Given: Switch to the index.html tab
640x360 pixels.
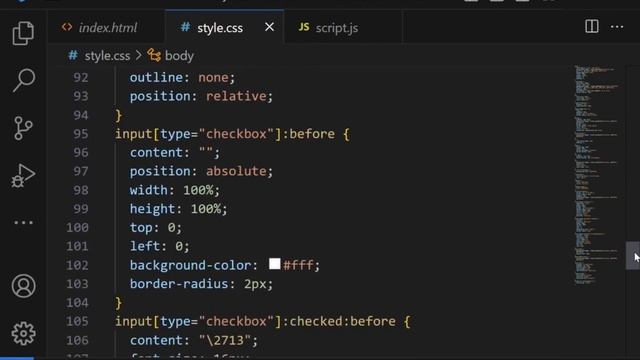Looking at the screenshot, I should [107, 28].
